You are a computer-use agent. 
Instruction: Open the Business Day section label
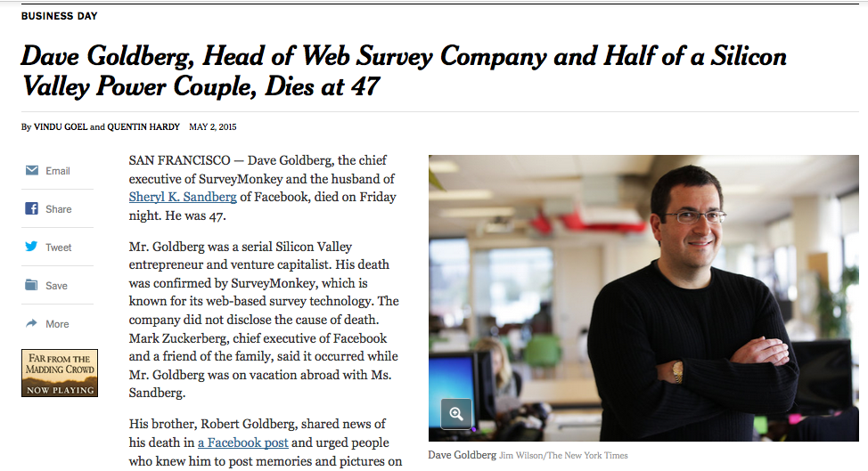coord(59,16)
